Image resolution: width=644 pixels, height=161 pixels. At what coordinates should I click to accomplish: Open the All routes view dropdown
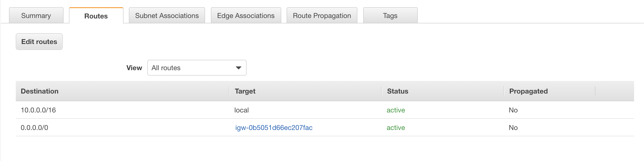coord(197,68)
